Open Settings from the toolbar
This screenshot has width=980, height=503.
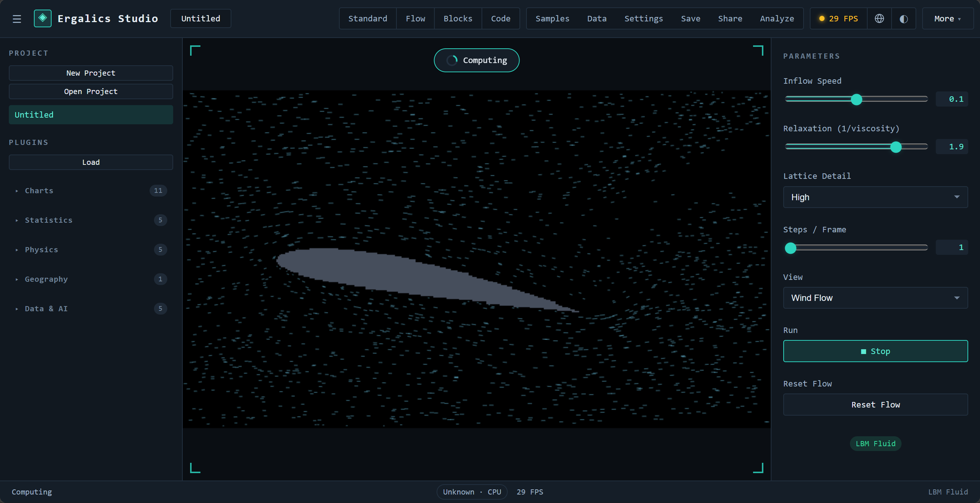tap(643, 18)
